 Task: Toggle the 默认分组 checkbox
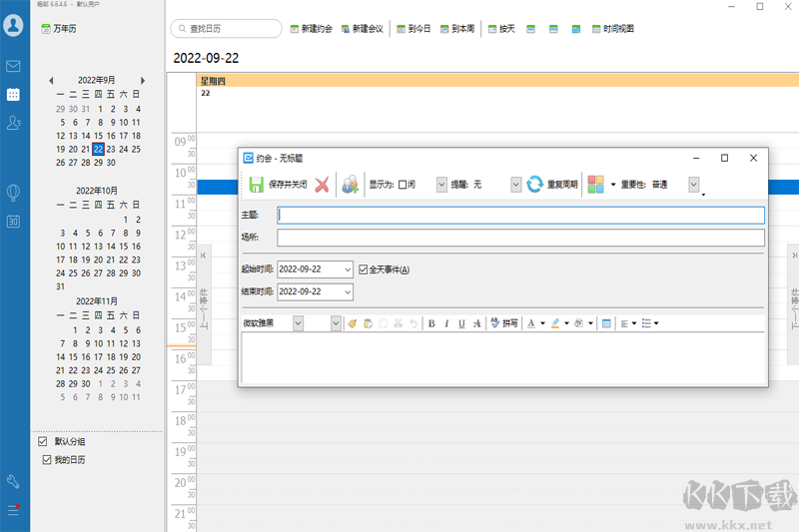[x=42, y=441]
